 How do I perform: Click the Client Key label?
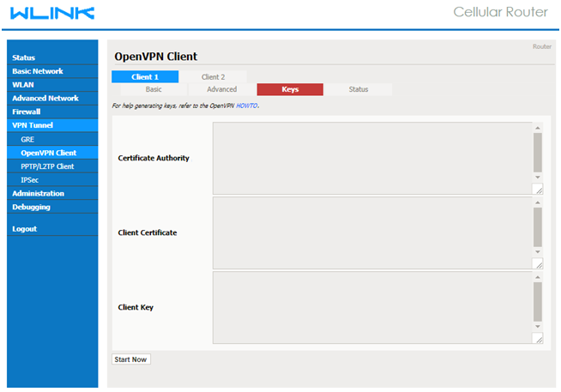point(136,308)
